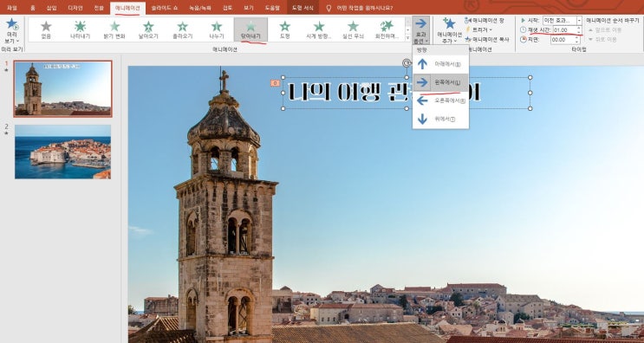Image resolution: width=644 pixels, height=343 pixels.
Task: Select the 없음 (None) animation
Action: tap(46, 29)
